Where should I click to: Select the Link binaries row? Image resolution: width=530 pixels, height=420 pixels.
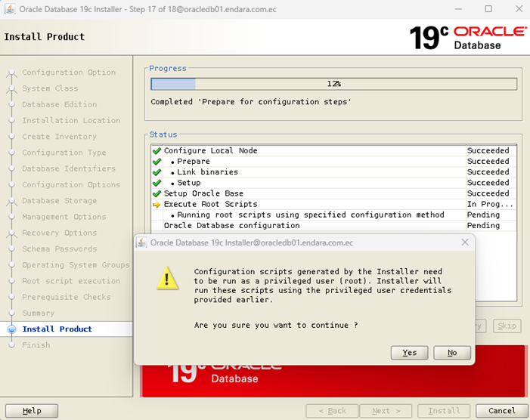pos(333,172)
